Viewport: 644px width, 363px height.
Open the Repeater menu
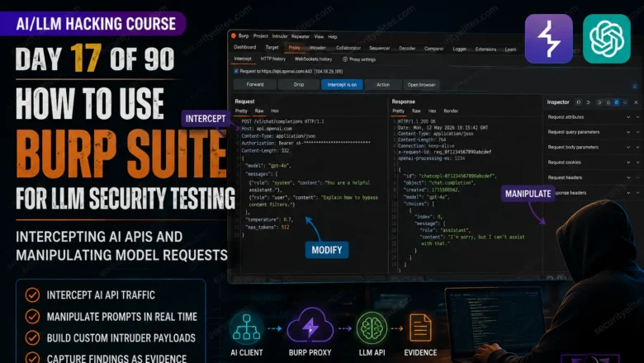[301, 36]
